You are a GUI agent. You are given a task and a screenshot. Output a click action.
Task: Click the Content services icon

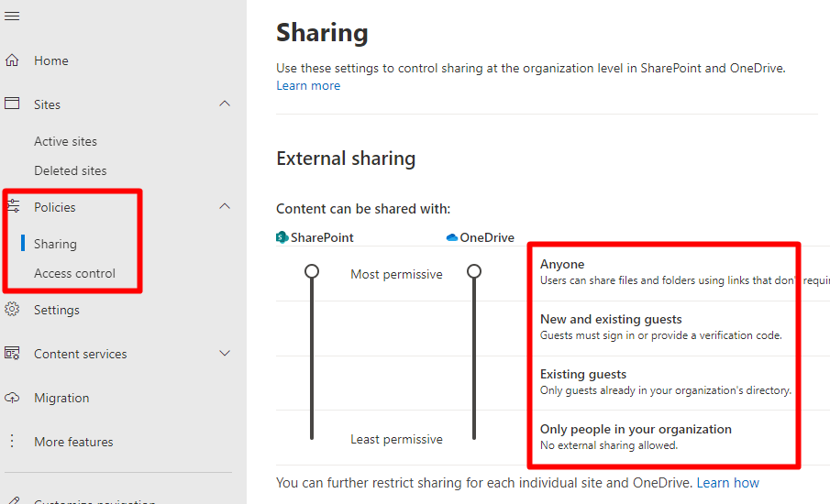point(12,354)
